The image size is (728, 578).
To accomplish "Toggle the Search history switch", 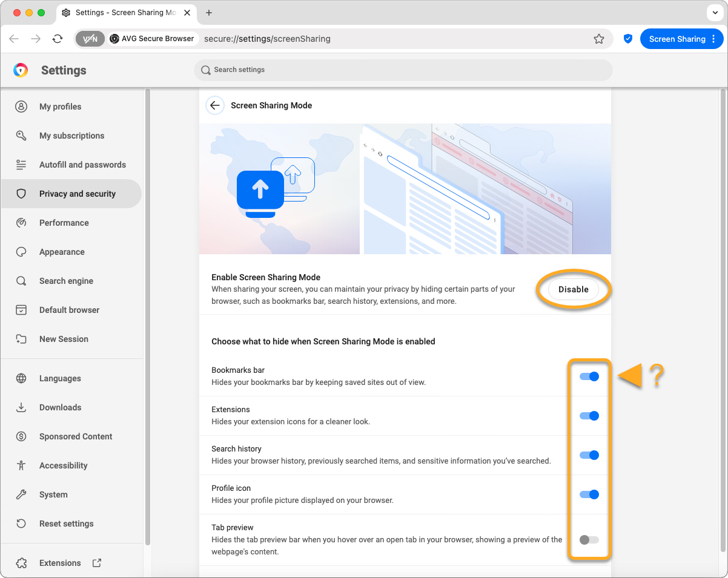I will [x=589, y=455].
